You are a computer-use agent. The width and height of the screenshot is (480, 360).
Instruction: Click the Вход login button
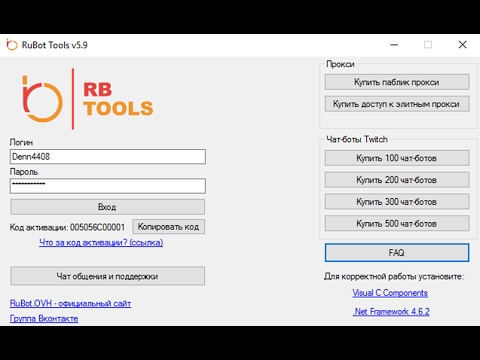coord(107,207)
